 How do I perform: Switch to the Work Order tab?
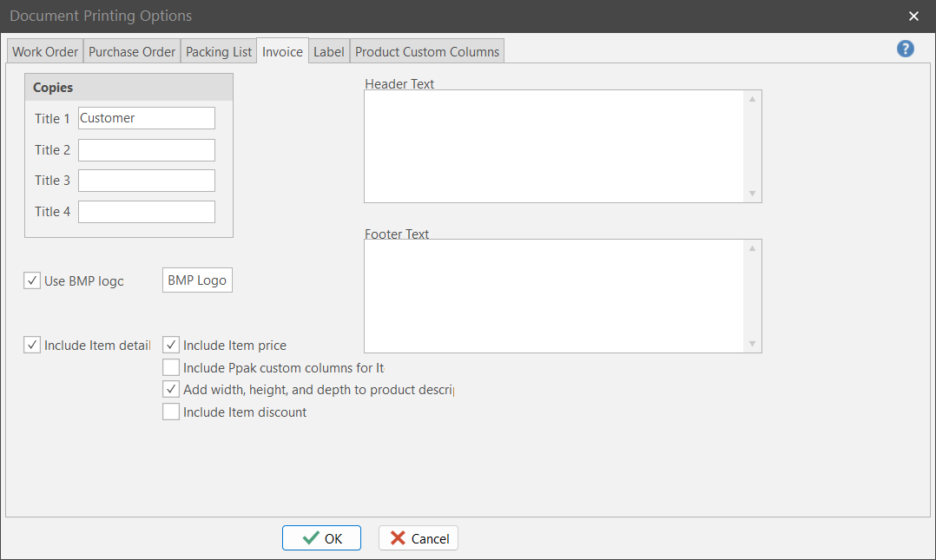click(x=45, y=51)
